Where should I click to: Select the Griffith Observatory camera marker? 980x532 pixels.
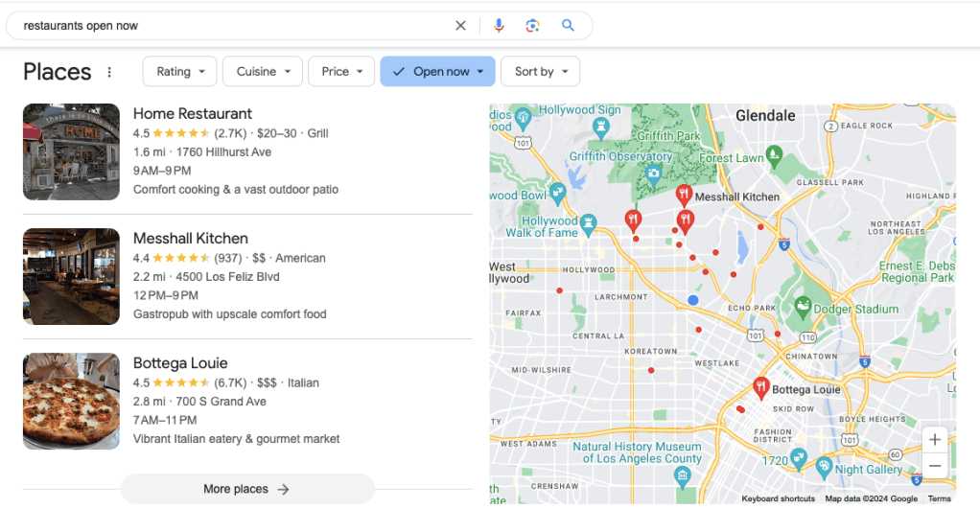654,174
